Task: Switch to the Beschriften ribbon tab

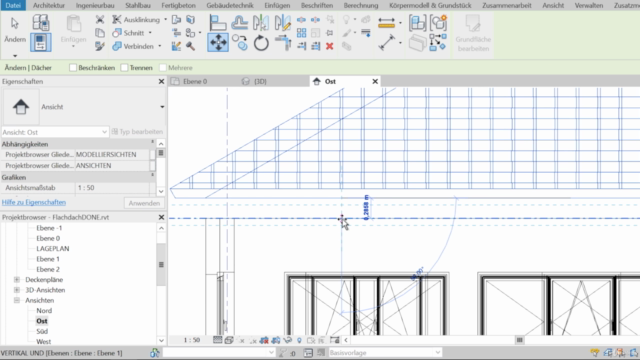Action: click(x=317, y=5)
